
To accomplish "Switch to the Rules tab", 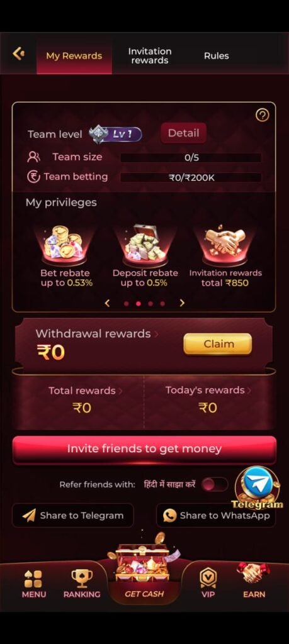I will (216, 56).
